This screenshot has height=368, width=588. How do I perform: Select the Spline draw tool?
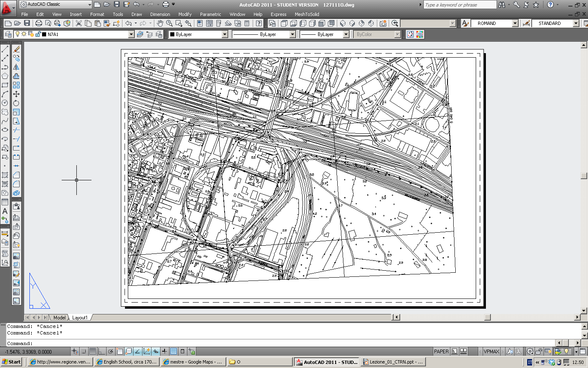click(5, 121)
